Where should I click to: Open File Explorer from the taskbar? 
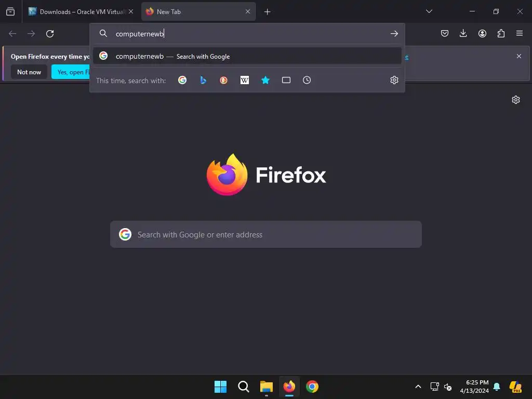(x=267, y=387)
